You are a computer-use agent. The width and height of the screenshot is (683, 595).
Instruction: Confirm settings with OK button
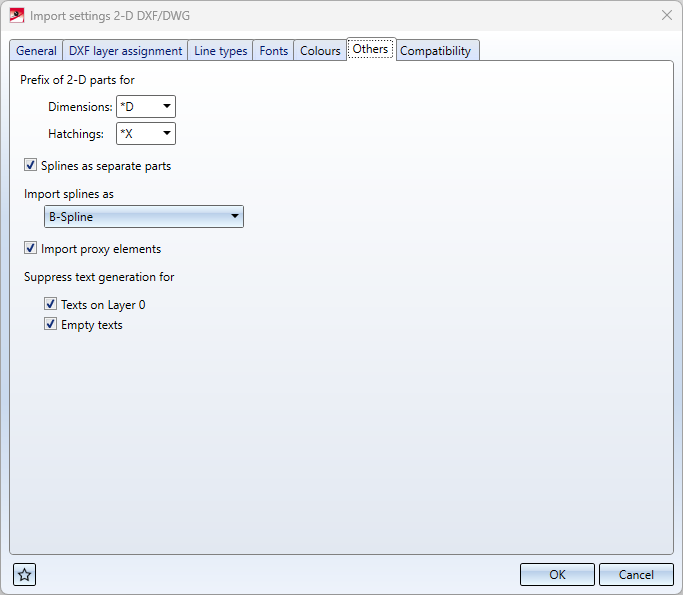557,574
